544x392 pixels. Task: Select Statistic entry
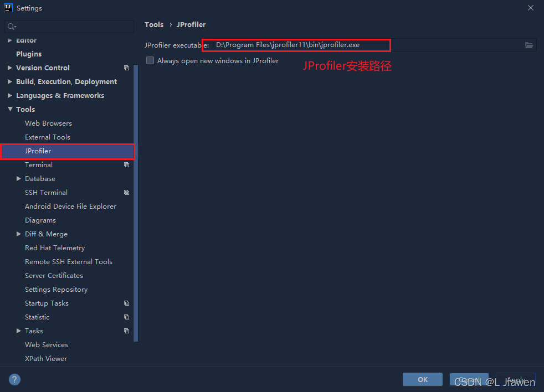(x=37, y=317)
